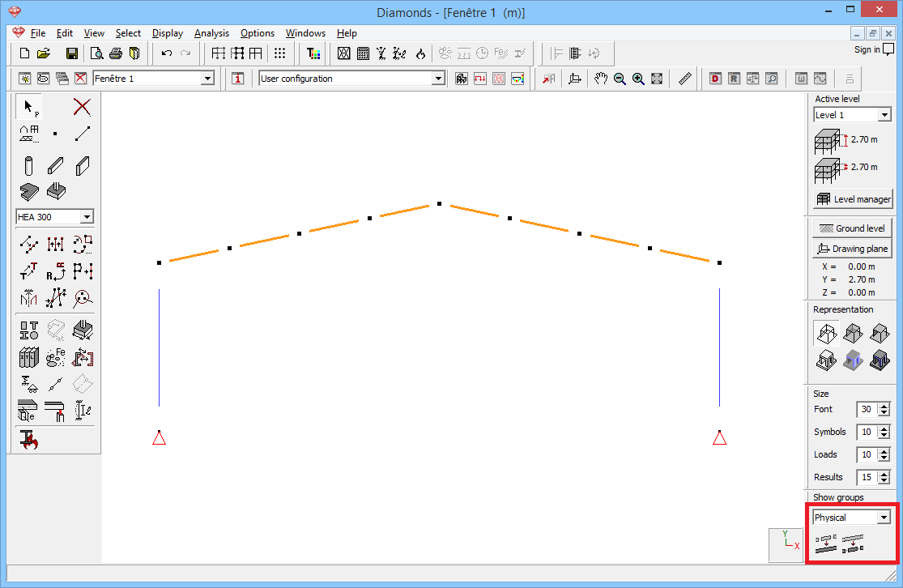Click the Print icon
903x588 pixels.
pos(116,53)
